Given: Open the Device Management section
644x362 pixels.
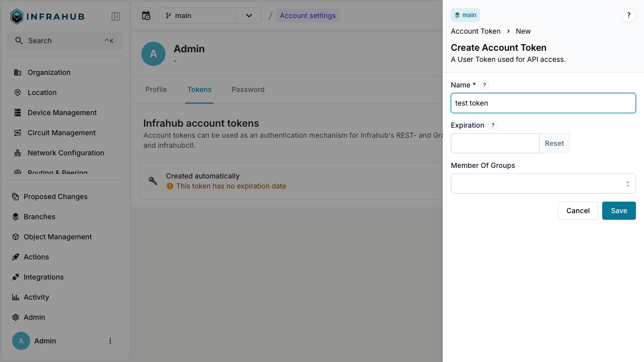Looking at the screenshot, I should (x=62, y=113).
